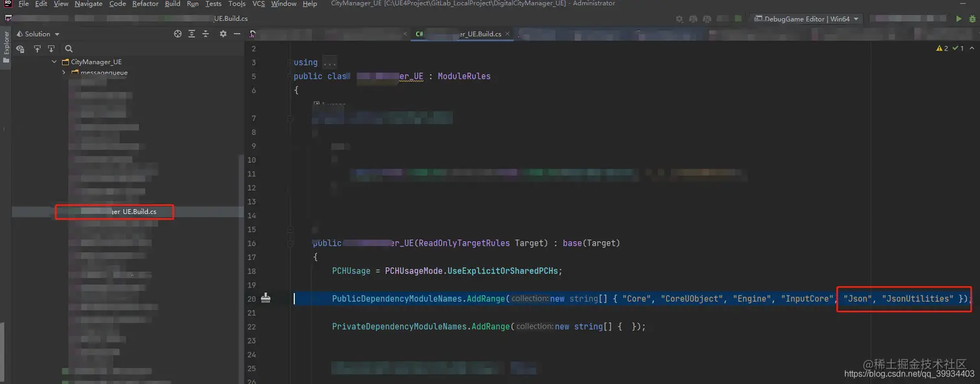Collapse the CityManager_UE folder
The image size is (980, 384).
(54, 61)
